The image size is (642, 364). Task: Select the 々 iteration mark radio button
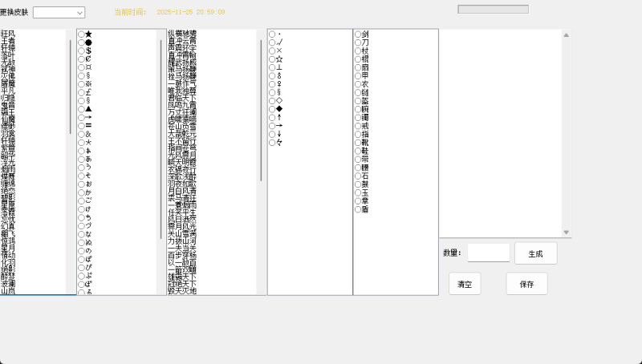272,143
